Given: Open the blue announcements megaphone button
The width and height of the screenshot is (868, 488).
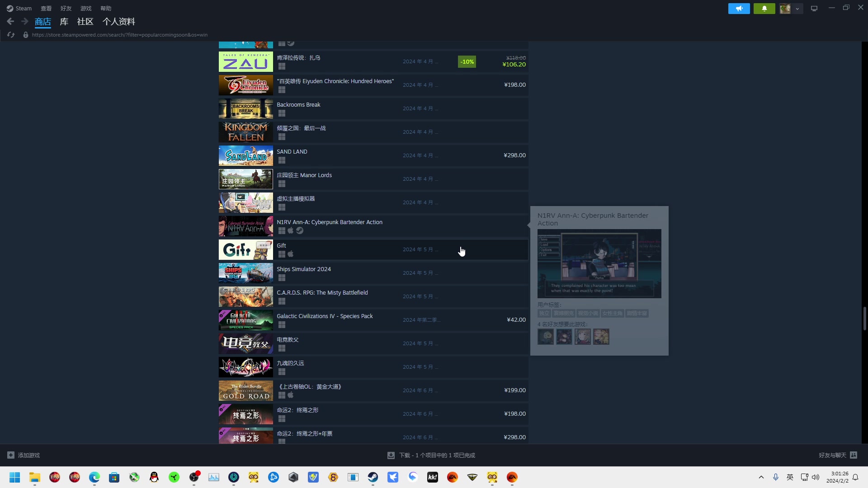Looking at the screenshot, I should [x=739, y=9].
